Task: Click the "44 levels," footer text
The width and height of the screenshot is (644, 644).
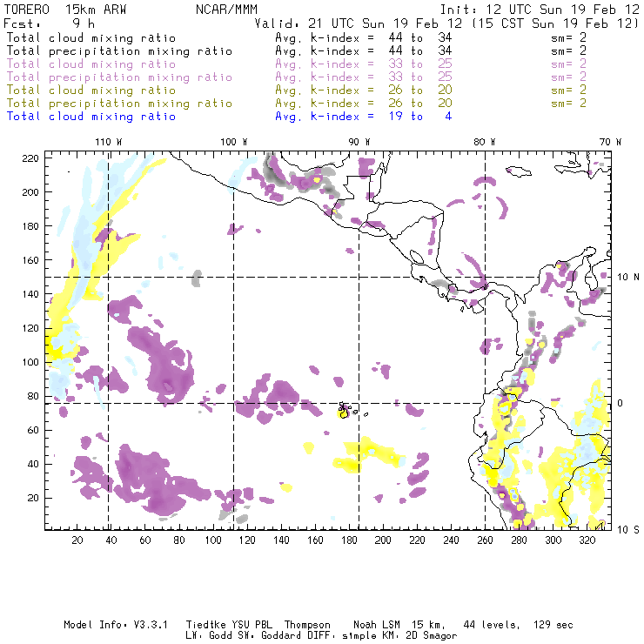Action: 492,625
